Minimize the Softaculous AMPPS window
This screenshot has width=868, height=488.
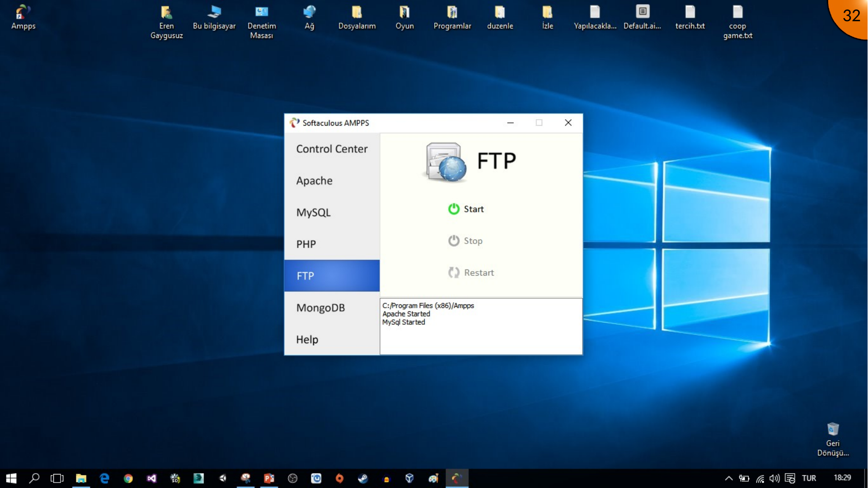point(511,123)
